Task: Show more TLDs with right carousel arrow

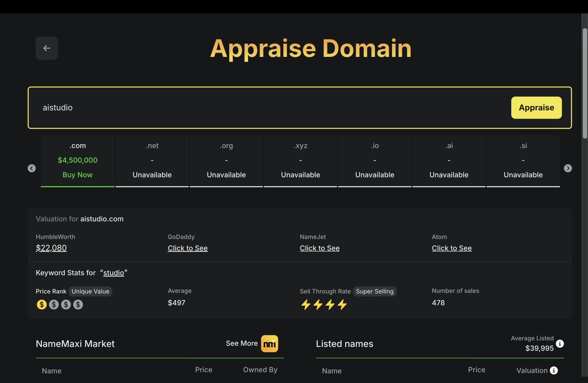Action: pos(568,168)
